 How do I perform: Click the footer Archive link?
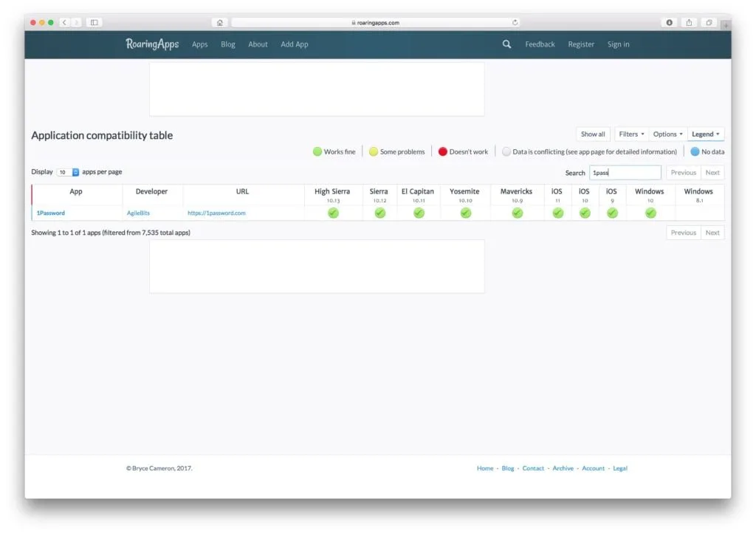pos(563,468)
